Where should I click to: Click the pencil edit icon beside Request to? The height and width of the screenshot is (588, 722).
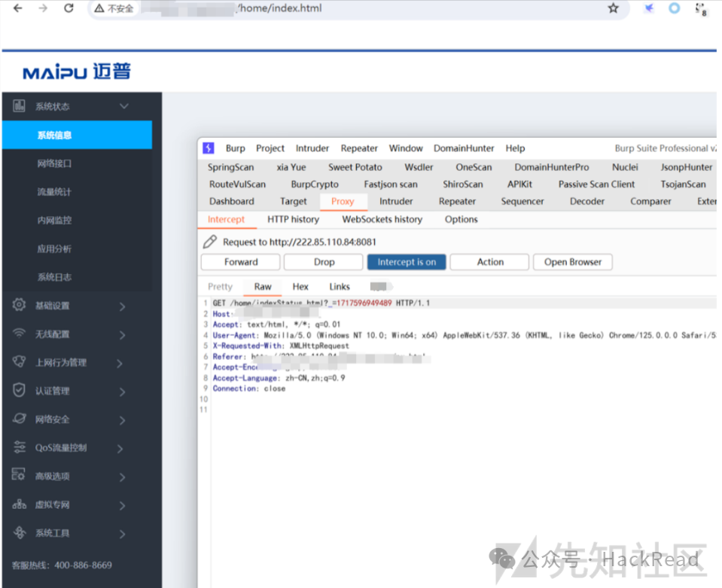pyautogui.click(x=210, y=242)
